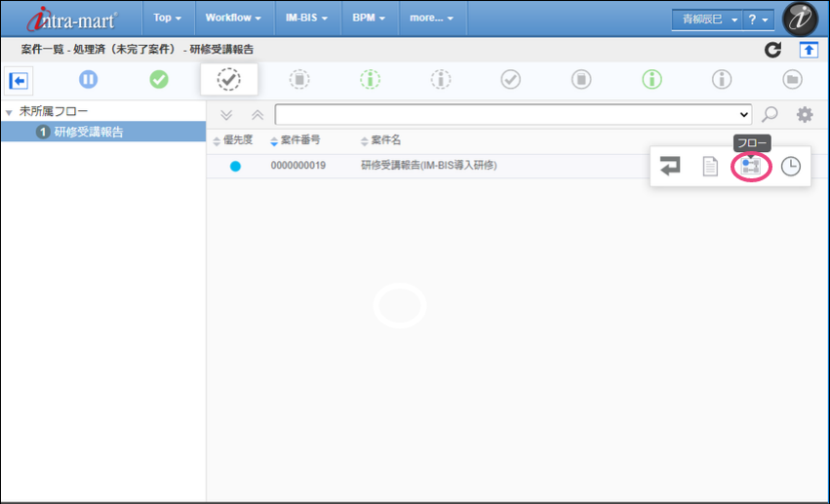Viewport: 830px width, 504px height.
Task: Click the double chevron down expand-all icon
Action: pyautogui.click(x=226, y=115)
